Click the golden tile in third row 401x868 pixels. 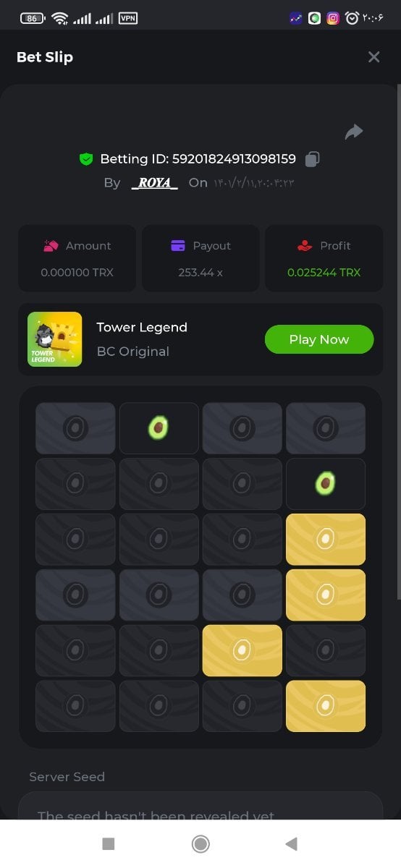click(x=326, y=540)
